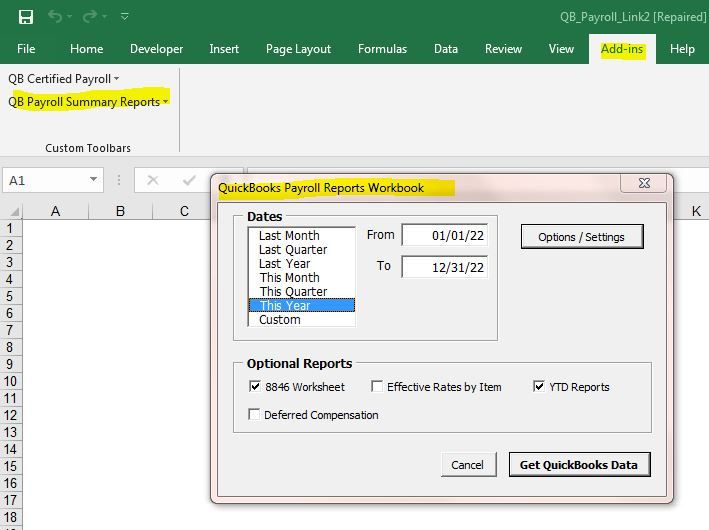Enable Deferred Compensation checkbox

(x=255, y=415)
